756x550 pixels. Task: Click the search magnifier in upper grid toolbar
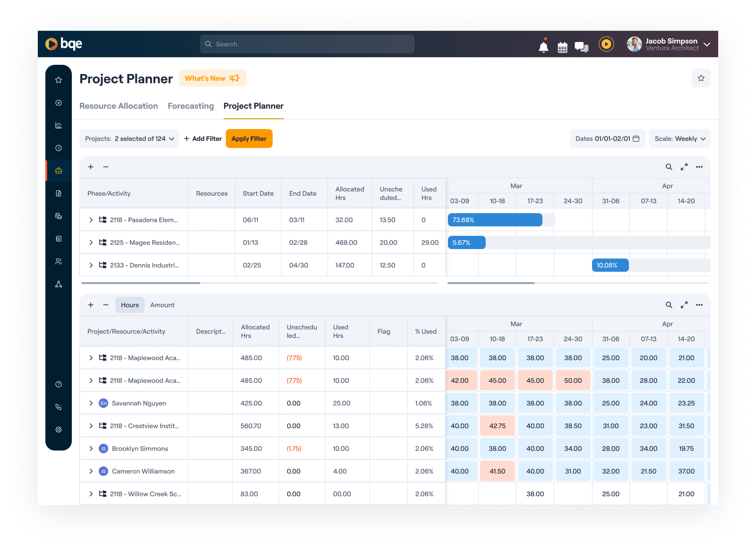(x=669, y=167)
